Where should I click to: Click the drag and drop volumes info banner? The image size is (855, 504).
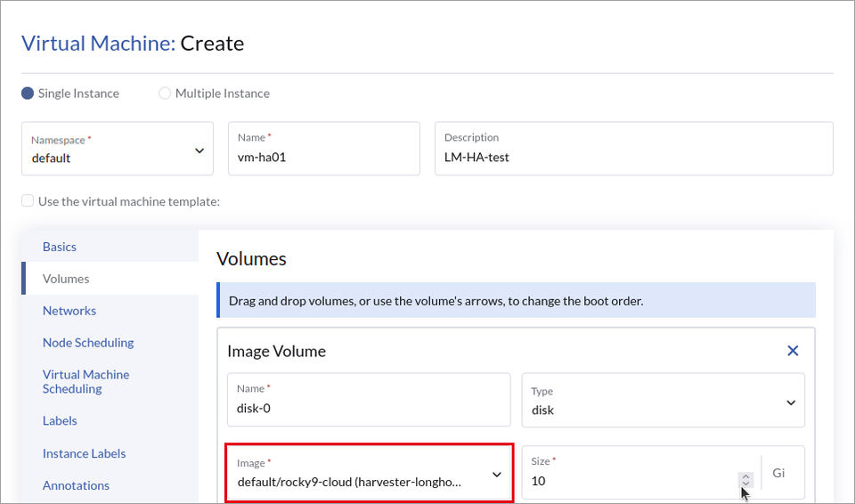point(516,300)
